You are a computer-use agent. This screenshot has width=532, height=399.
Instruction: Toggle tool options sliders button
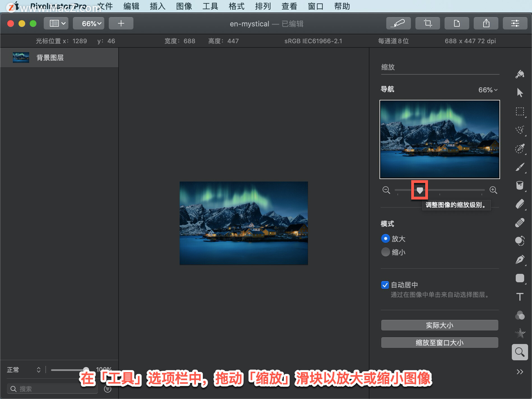pos(515,23)
